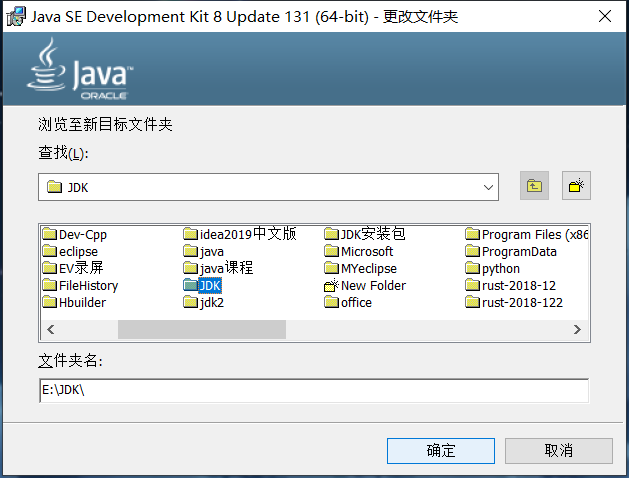Click the installer icon in title bar
This screenshot has width=629, height=478.
tap(16, 17)
